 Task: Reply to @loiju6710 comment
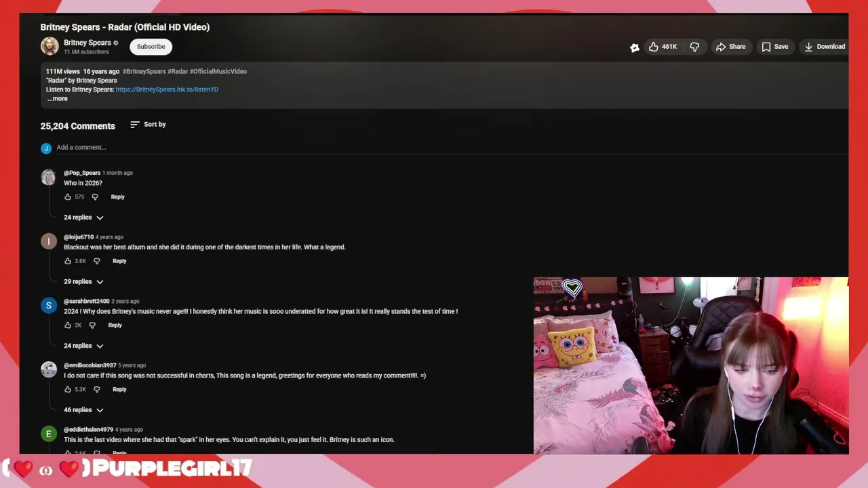coord(119,261)
